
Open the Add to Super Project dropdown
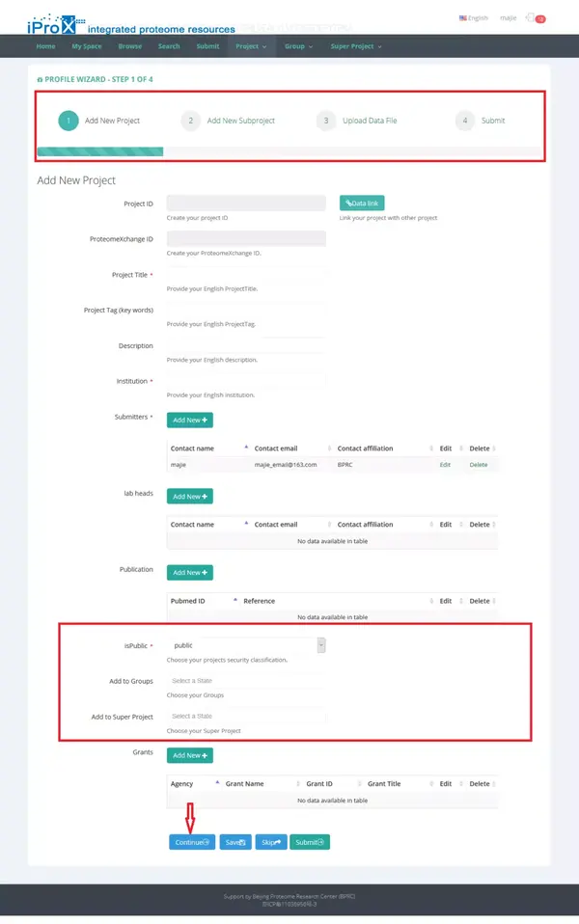point(247,717)
